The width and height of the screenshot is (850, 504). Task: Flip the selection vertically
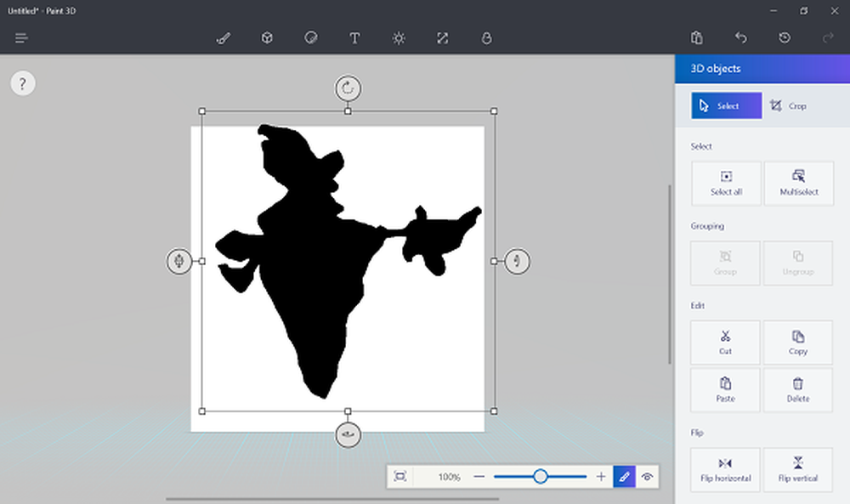tap(798, 470)
